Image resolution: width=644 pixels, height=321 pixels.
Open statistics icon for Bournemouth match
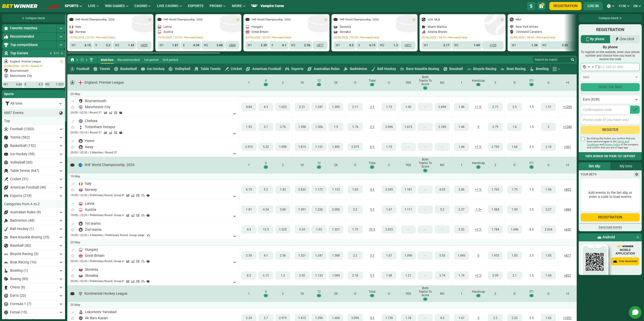click(106, 113)
